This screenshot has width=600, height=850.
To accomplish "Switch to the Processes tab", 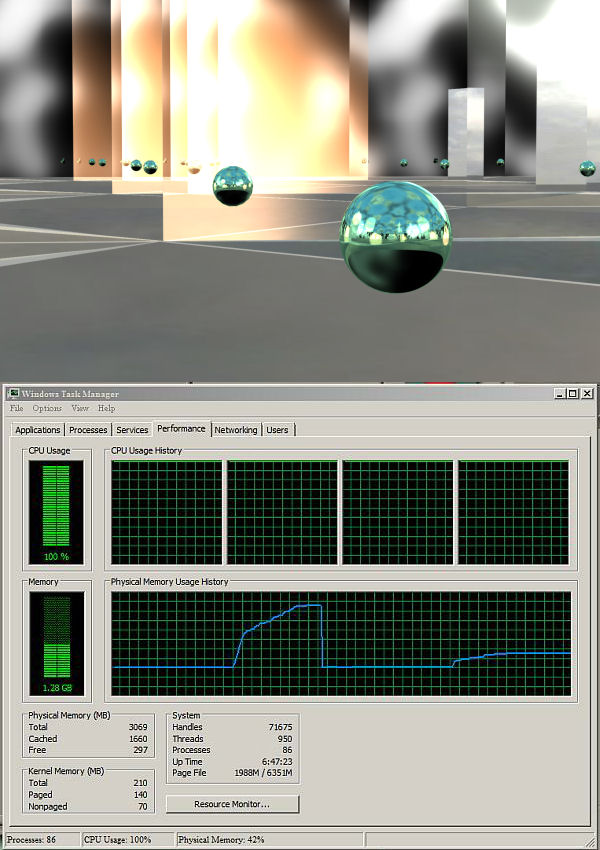I will coord(88,430).
